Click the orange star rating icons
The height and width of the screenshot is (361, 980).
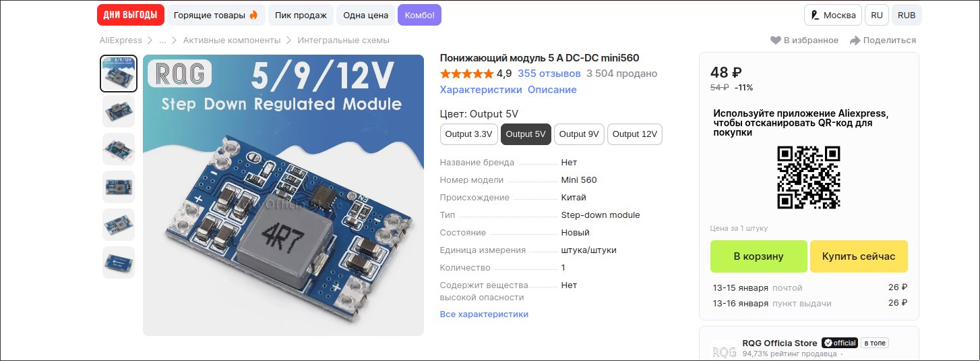466,74
